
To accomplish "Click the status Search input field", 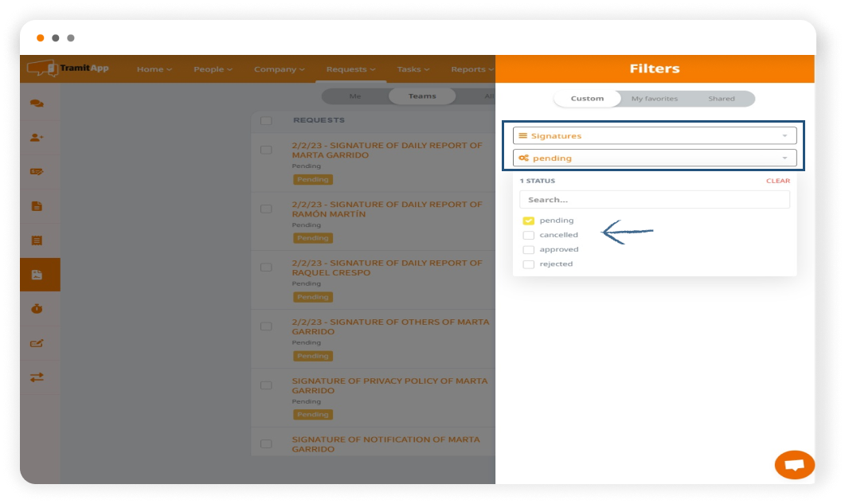I will click(x=654, y=200).
